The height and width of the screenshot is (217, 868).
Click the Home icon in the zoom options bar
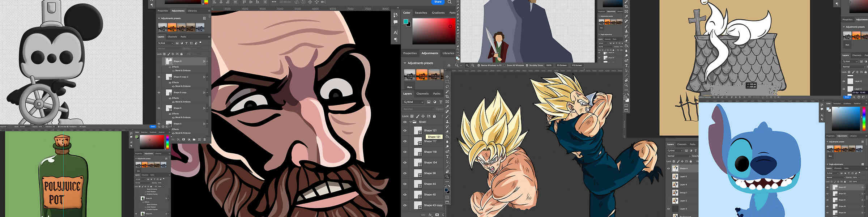tap(449, 65)
